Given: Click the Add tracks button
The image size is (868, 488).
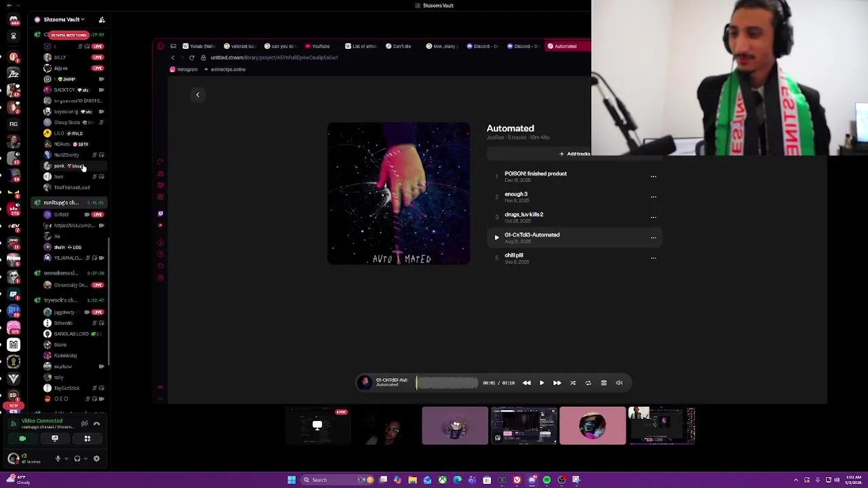Looking at the screenshot, I should coord(574,154).
